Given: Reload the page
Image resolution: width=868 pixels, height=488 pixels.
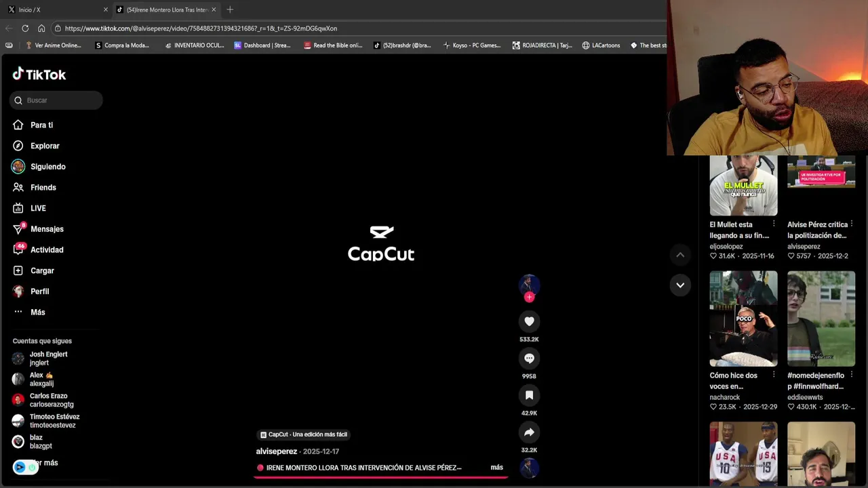Looking at the screenshot, I should click(x=25, y=28).
